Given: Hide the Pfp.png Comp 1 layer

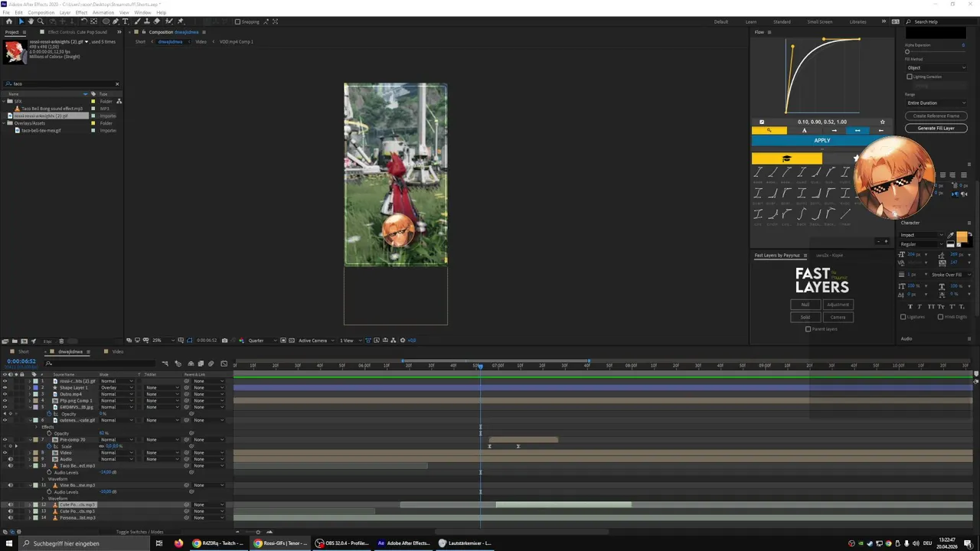Looking at the screenshot, I should [x=5, y=400].
